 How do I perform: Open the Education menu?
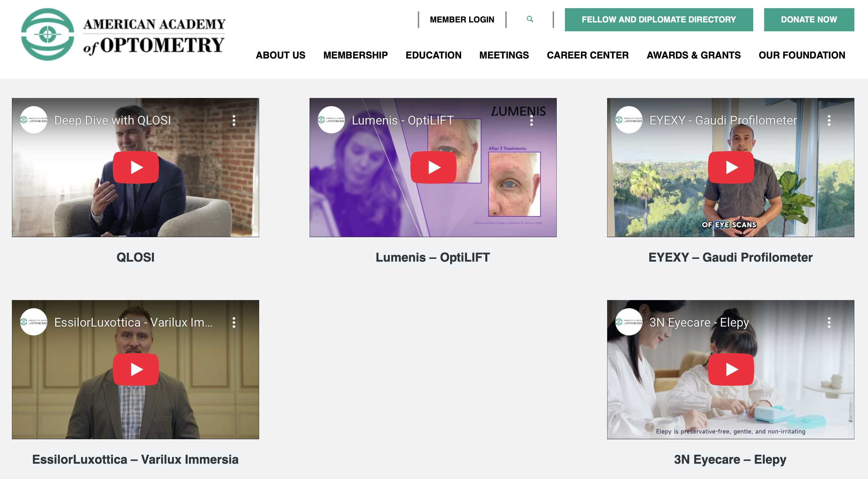[433, 55]
